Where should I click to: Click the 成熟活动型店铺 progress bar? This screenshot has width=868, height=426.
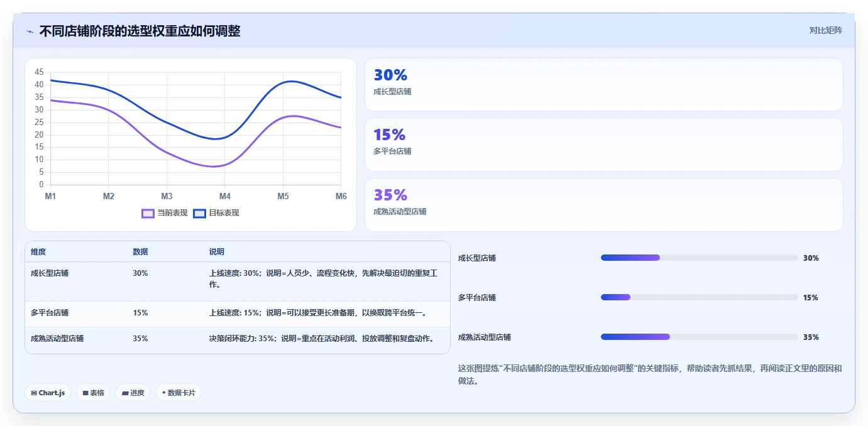click(x=699, y=337)
